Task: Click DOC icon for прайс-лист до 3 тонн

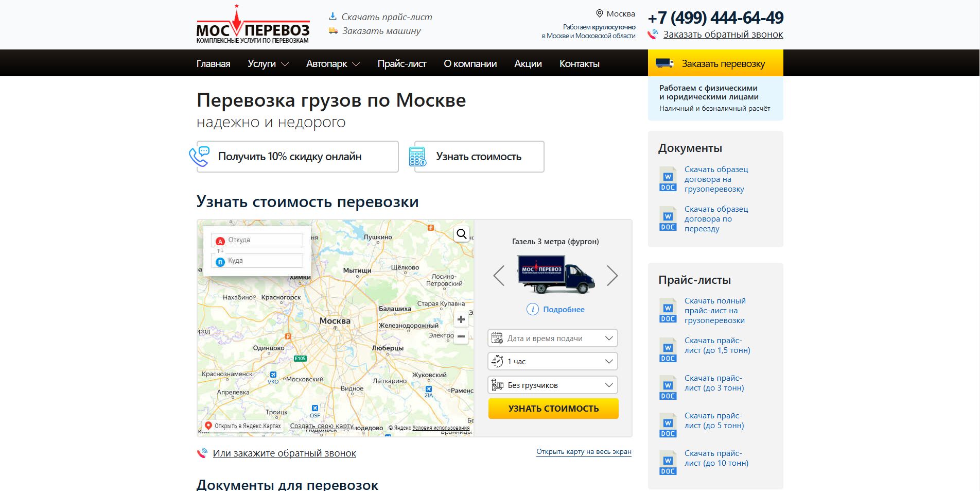Action: coord(668,387)
